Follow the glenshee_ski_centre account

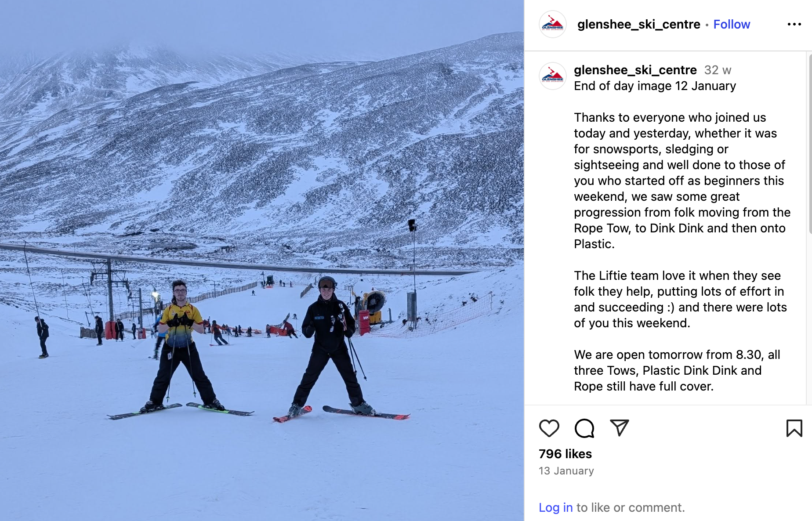(732, 24)
